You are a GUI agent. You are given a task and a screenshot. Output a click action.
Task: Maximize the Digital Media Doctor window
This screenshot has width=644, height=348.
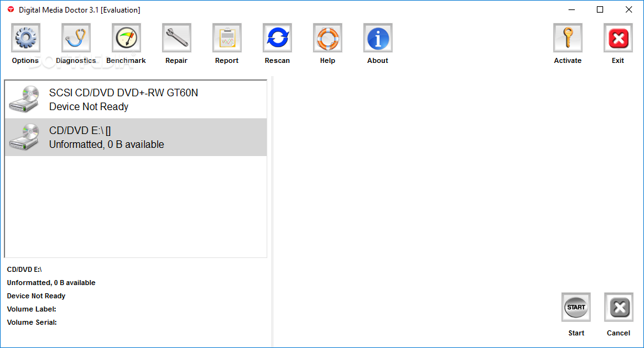click(600, 9)
